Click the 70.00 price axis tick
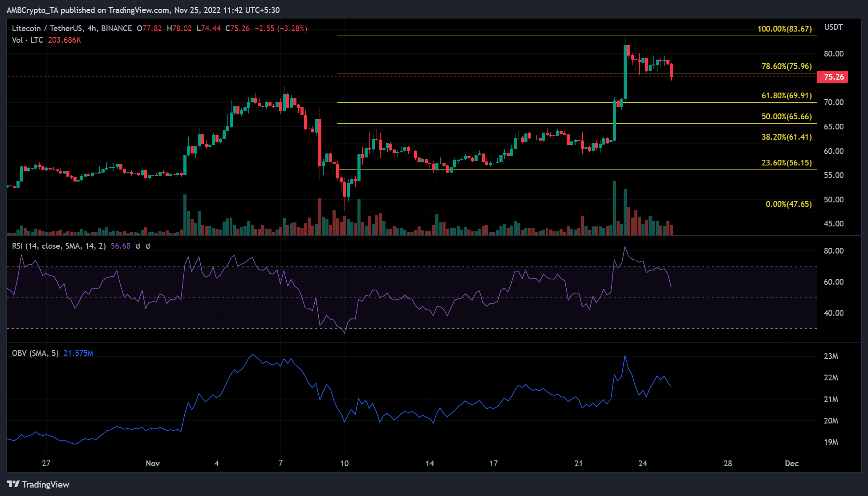This screenshot has height=496, width=868. 834,102
